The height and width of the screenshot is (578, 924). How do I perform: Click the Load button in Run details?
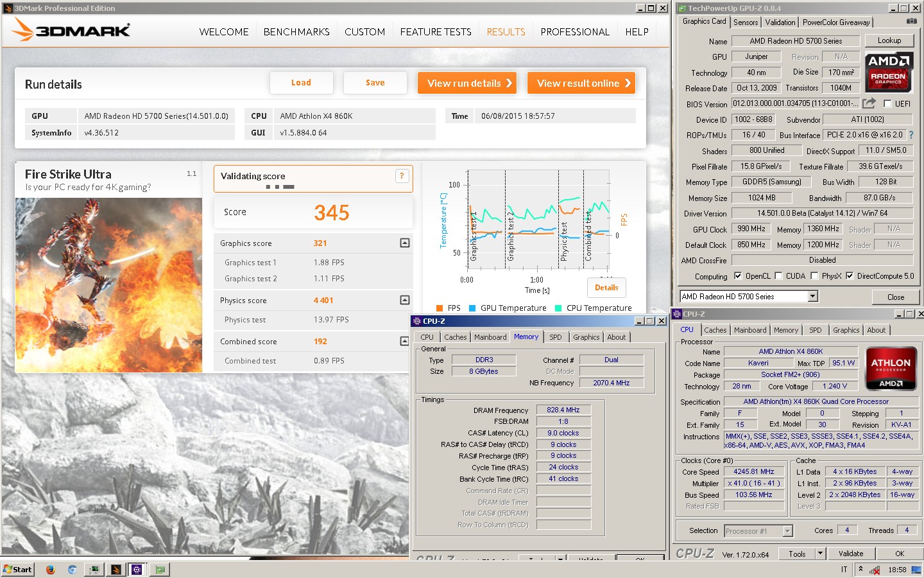pos(301,83)
